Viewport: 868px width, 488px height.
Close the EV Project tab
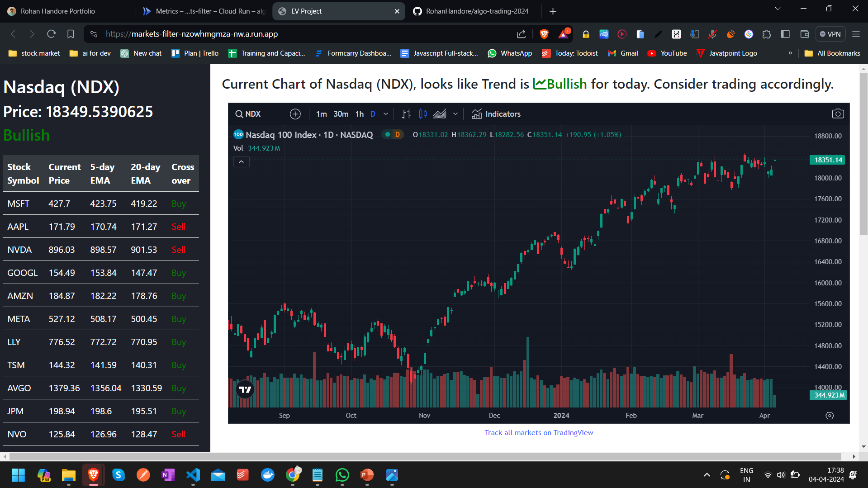coord(397,11)
